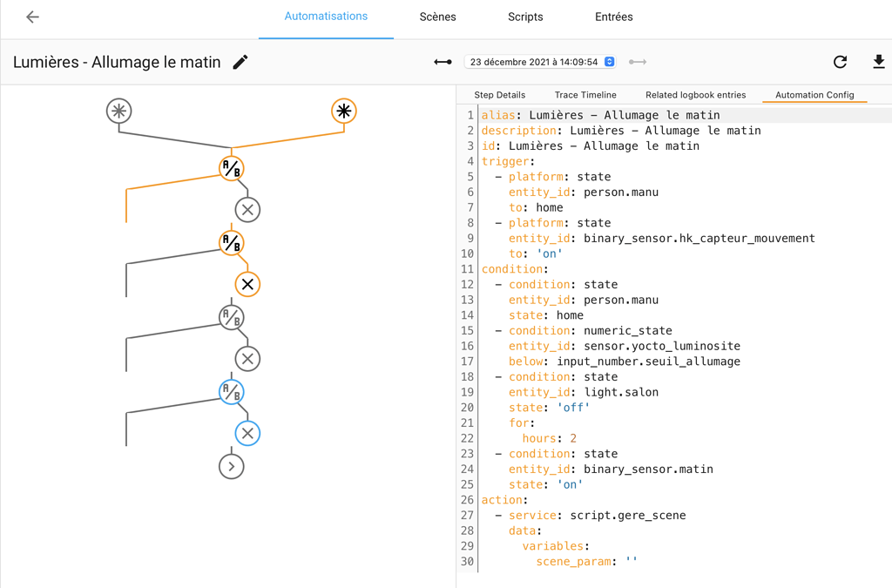Select the orange trigger node on the right
892x588 pixels.
coord(344,111)
